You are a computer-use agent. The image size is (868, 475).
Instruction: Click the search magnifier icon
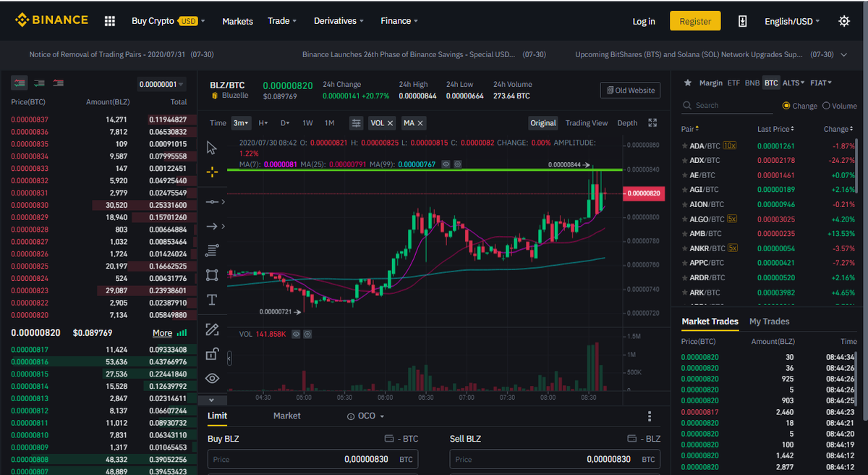[688, 106]
